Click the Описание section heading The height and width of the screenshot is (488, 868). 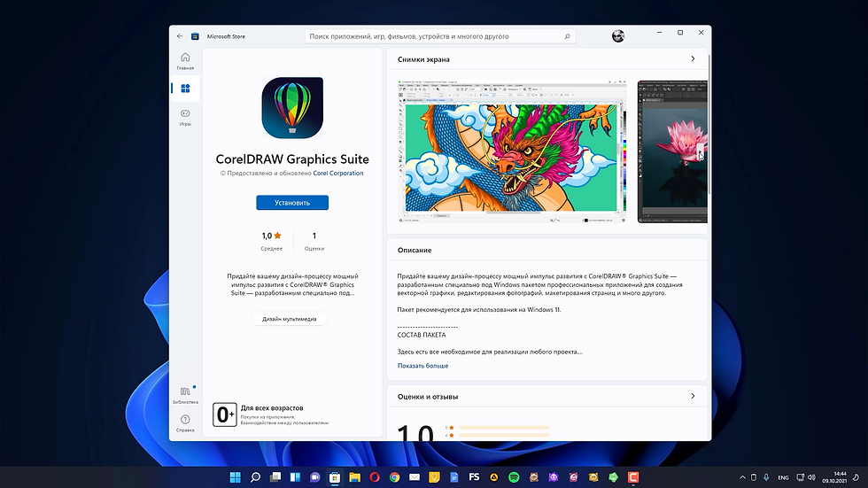click(415, 250)
